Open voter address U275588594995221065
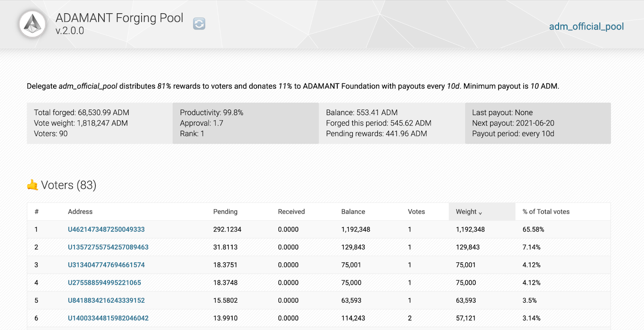Screen dimensions: 644x330 [104, 283]
